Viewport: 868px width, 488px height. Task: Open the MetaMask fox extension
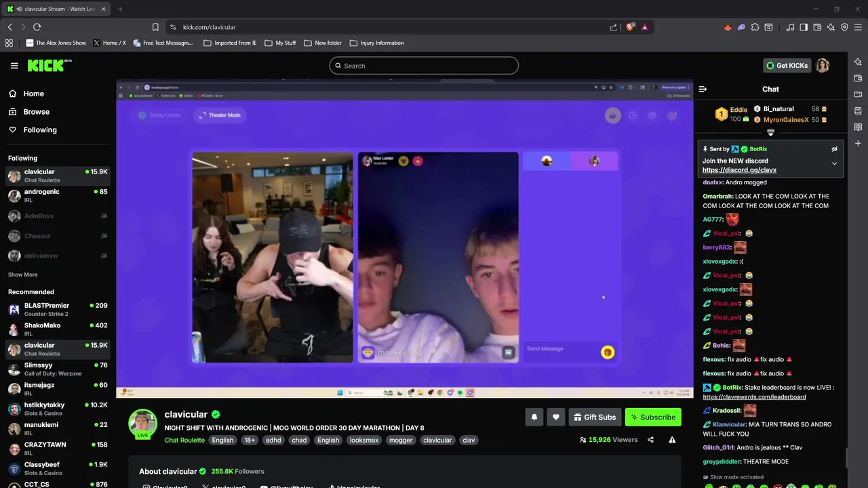(728, 27)
